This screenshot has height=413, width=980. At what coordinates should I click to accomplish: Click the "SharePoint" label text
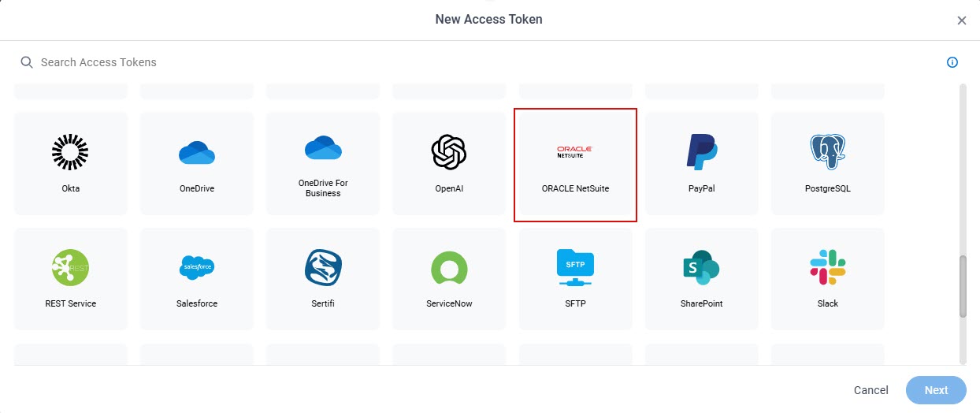point(701,303)
